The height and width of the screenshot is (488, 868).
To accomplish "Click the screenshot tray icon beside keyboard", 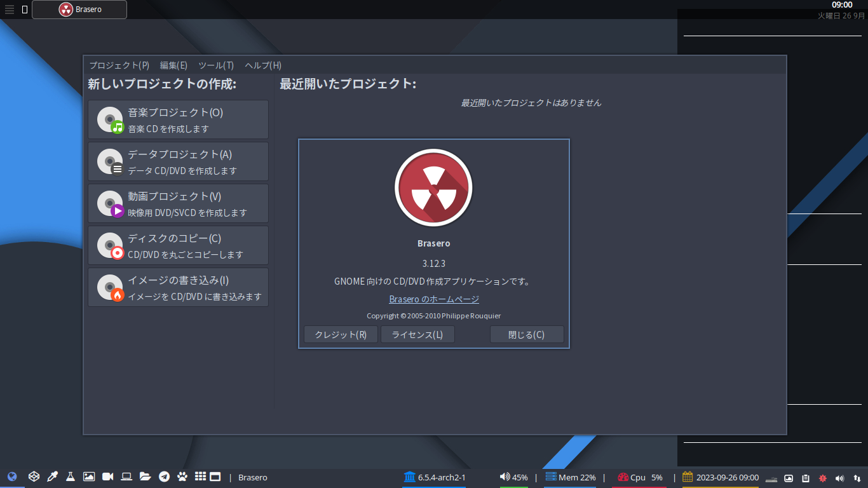I will tap(789, 478).
